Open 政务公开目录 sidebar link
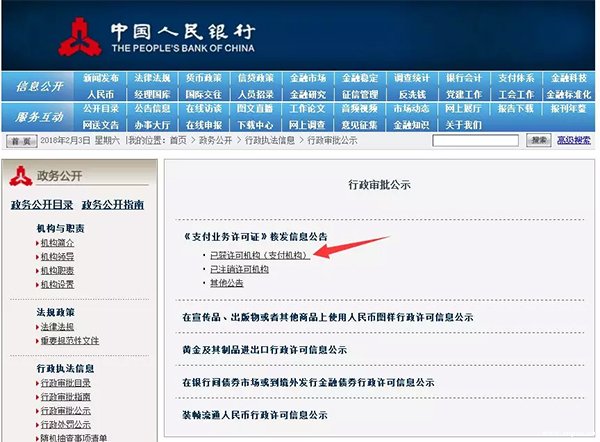This screenshot has height=442, width=600. tap(42, 205)
